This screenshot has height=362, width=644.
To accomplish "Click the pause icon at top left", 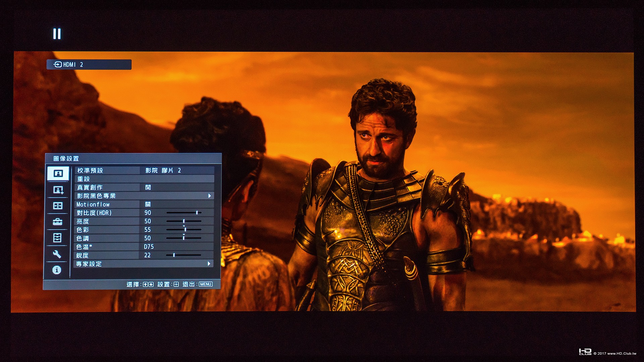I will coord(57,34).
